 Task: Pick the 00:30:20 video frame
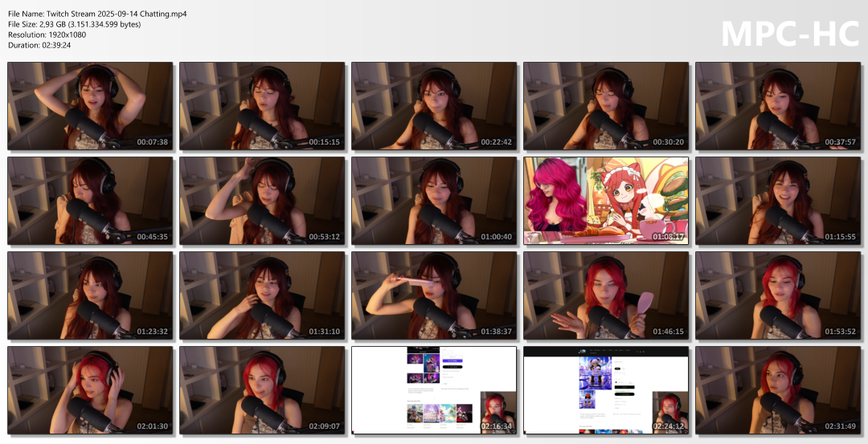tap(606, 106)
